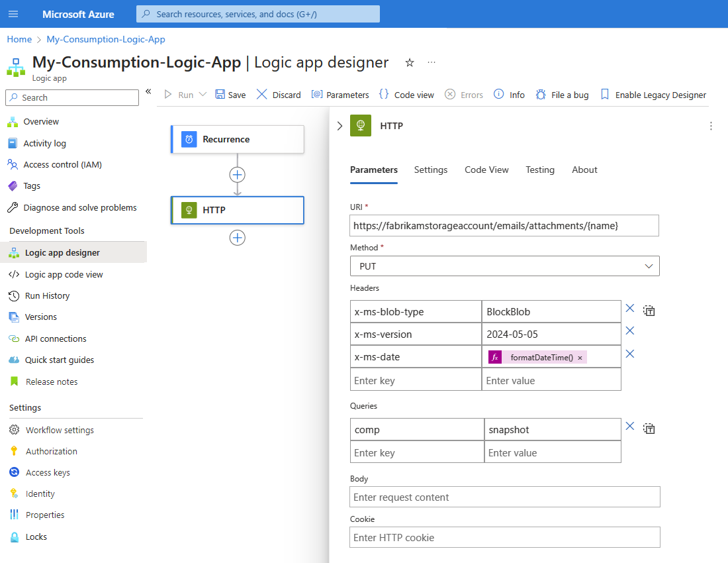The height and width of the screenshot is (563, 728).
Task: Switch Headers to text mode icon
Action: pyautogui.click(x=649, y=311)
